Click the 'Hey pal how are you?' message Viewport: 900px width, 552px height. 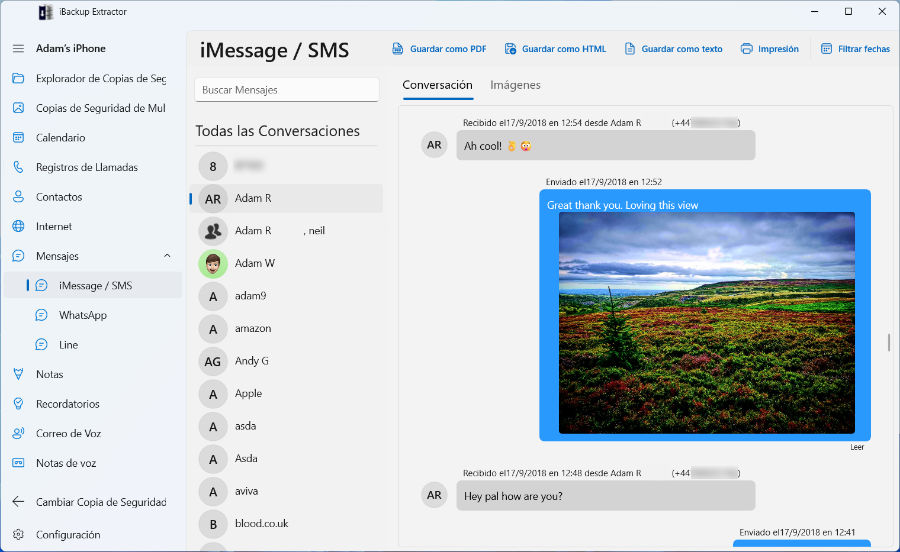point(606,495)
